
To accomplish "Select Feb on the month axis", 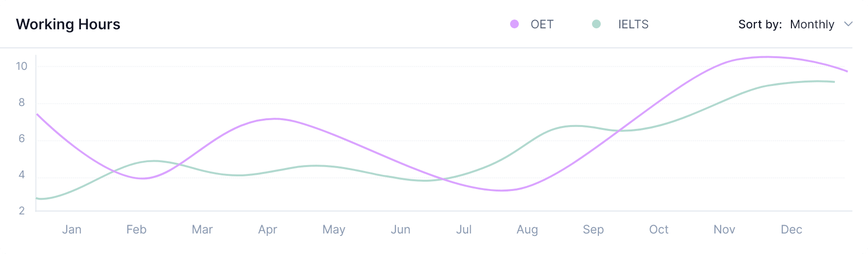I will pos(137,230).
